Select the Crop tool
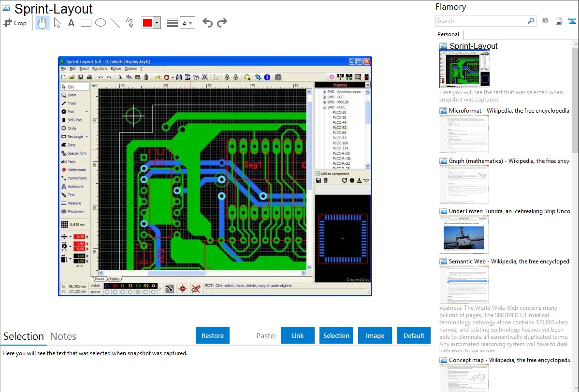 [x=15, y=23]
